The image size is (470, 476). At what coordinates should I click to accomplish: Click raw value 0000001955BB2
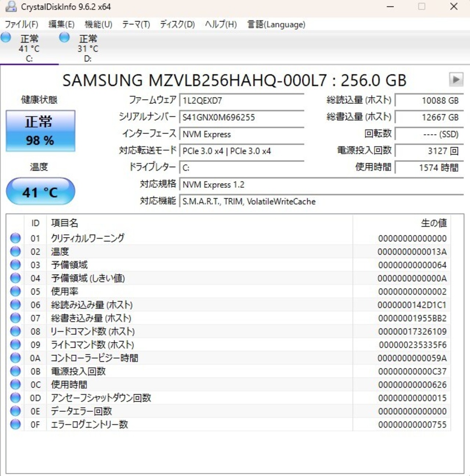pyautogui.click(x=412, y=318)
